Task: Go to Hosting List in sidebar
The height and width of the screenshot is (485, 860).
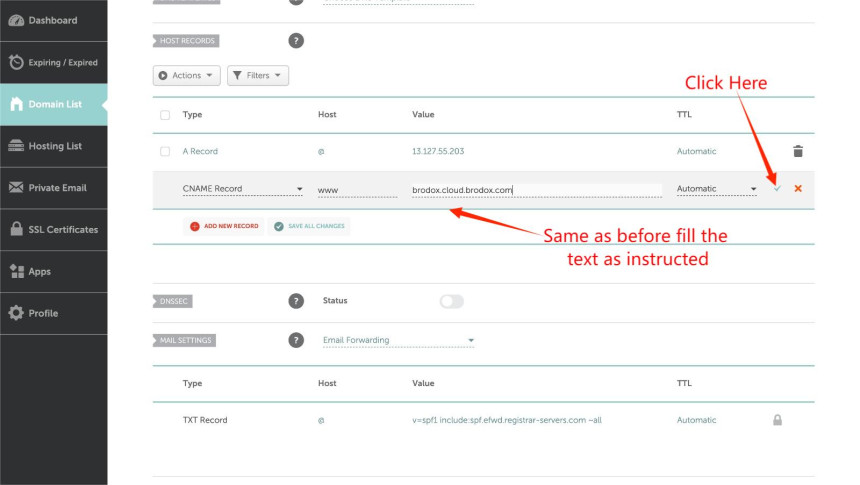Action: tap(53, 146)
